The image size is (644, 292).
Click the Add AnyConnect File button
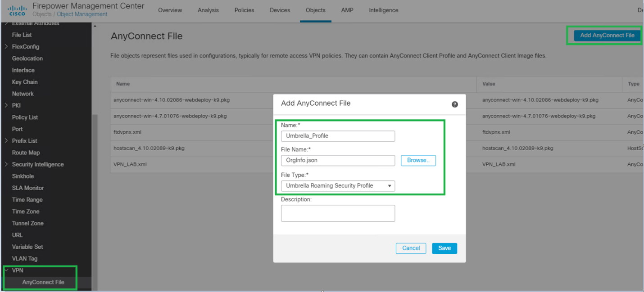[x=607, y=35]
